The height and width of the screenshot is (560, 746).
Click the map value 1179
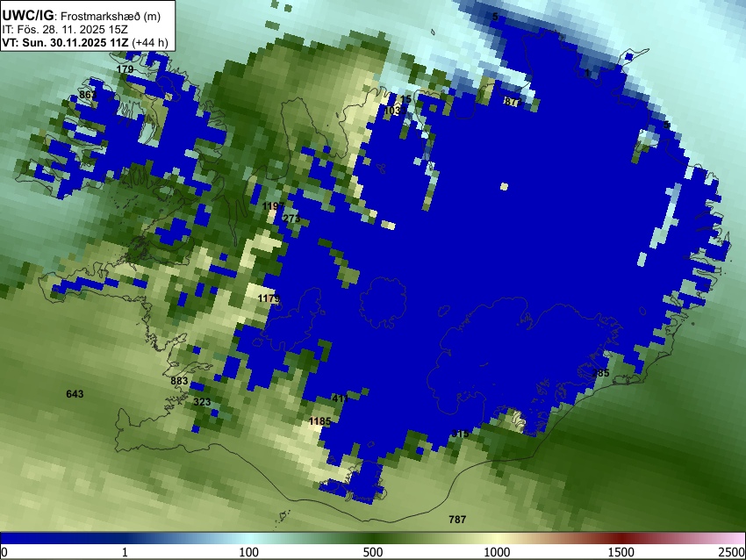(x=269, y=298)
